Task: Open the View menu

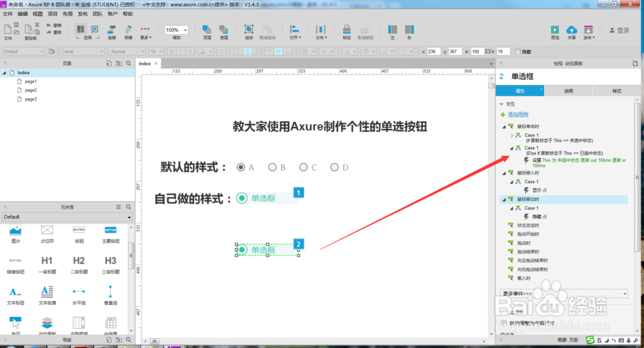Action: (38, 14)
